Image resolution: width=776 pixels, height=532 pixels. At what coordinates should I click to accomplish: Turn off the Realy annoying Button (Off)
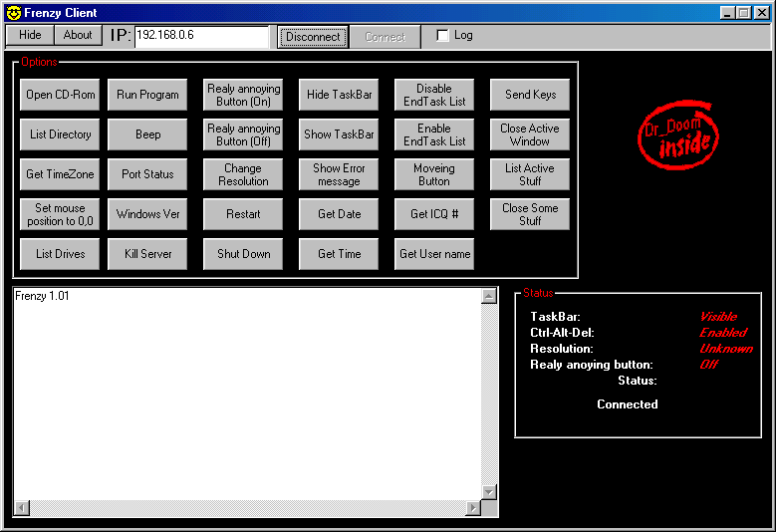[x=243, y=134]
